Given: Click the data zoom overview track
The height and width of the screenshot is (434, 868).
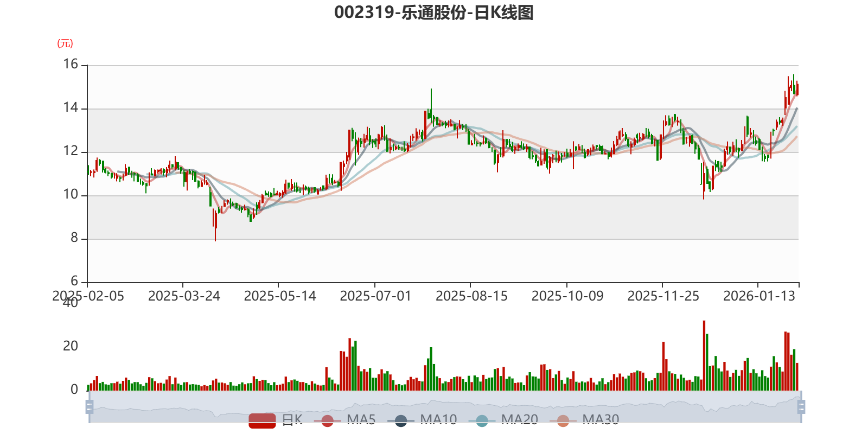Looking at the screenshot, I should (445, 407).
